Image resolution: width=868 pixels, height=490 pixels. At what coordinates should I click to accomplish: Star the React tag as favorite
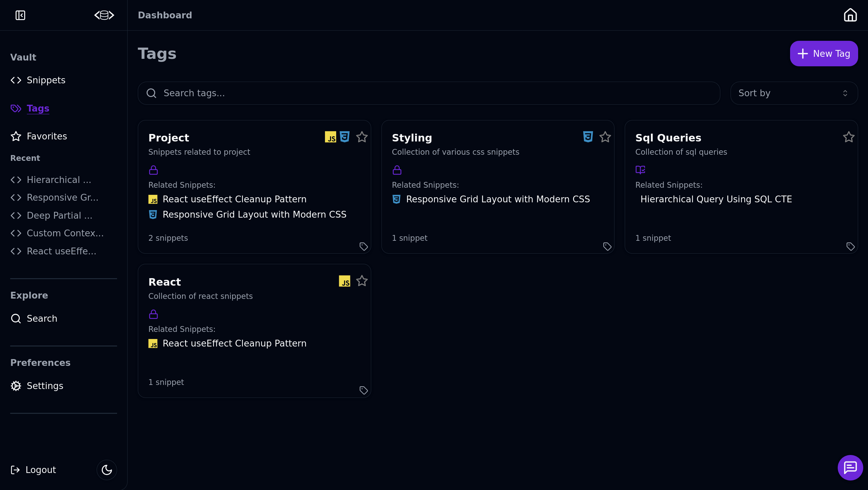click(x=362, y=281)
